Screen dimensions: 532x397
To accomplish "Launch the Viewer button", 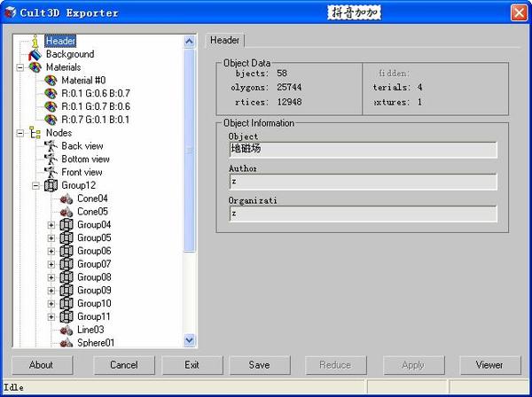I will tap(489, 365).
